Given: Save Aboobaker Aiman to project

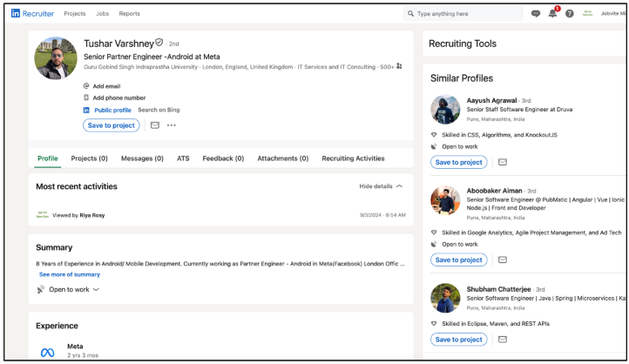Looking at the screenshot, I should point(459,260).
